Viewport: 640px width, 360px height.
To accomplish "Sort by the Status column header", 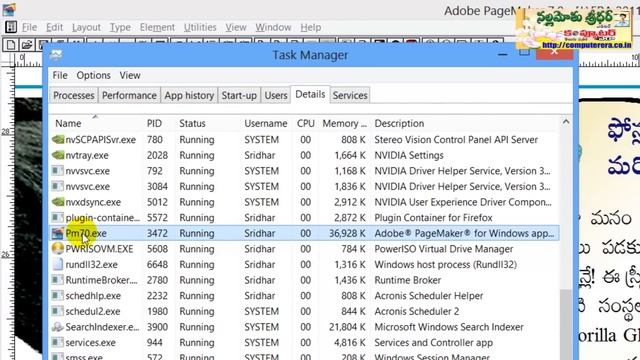I will pyautogui.click(x=192, y=123).
